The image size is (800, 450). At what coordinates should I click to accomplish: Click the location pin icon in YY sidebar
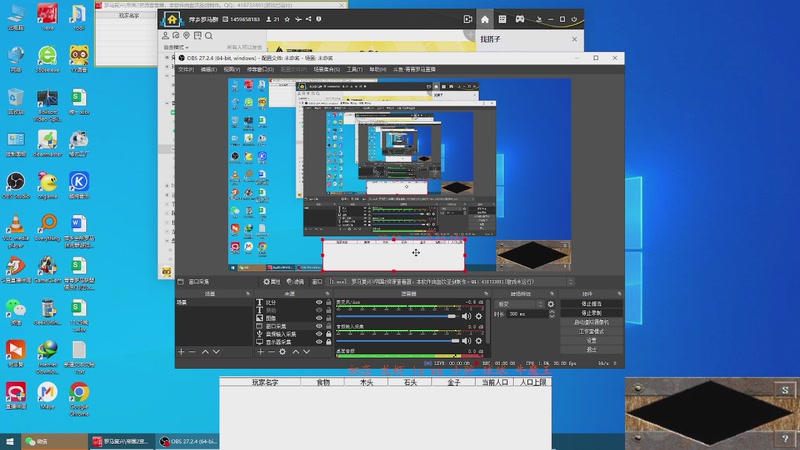pos(187,36)
